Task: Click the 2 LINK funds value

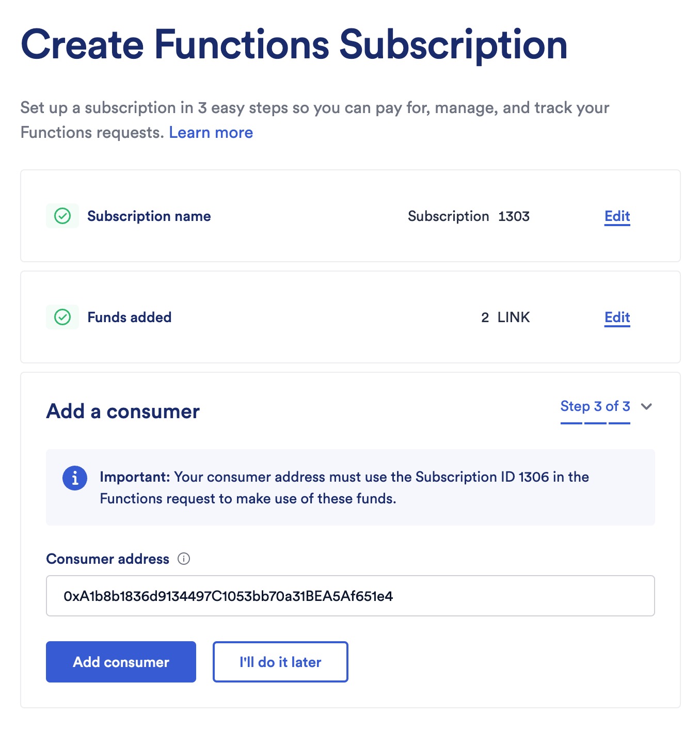Action: click(505, 317)
